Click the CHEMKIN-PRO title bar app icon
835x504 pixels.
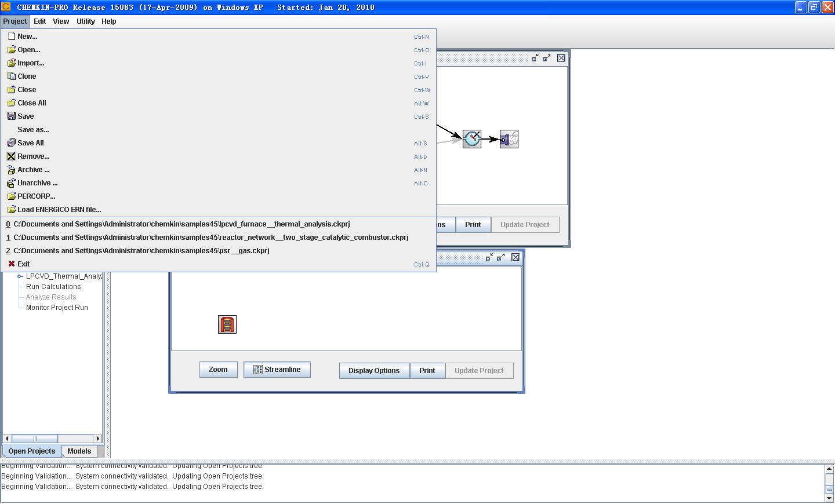(x=6, y=7)
